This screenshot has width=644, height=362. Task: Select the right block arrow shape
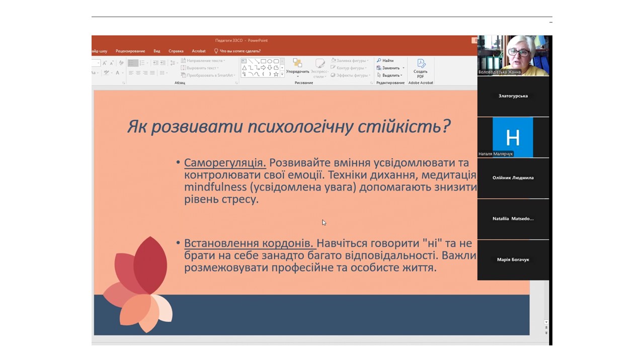point(263,67)
